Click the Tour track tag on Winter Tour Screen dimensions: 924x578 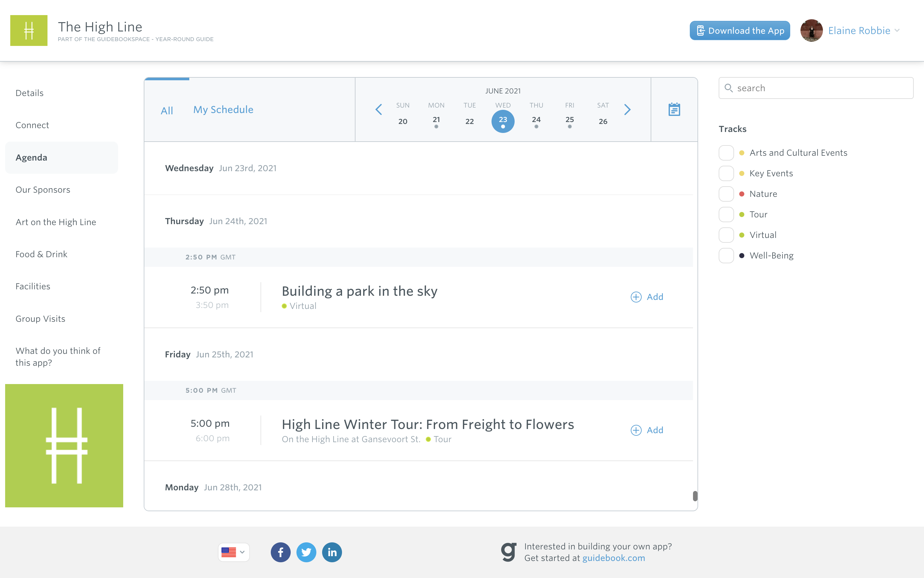click(439, 439)
